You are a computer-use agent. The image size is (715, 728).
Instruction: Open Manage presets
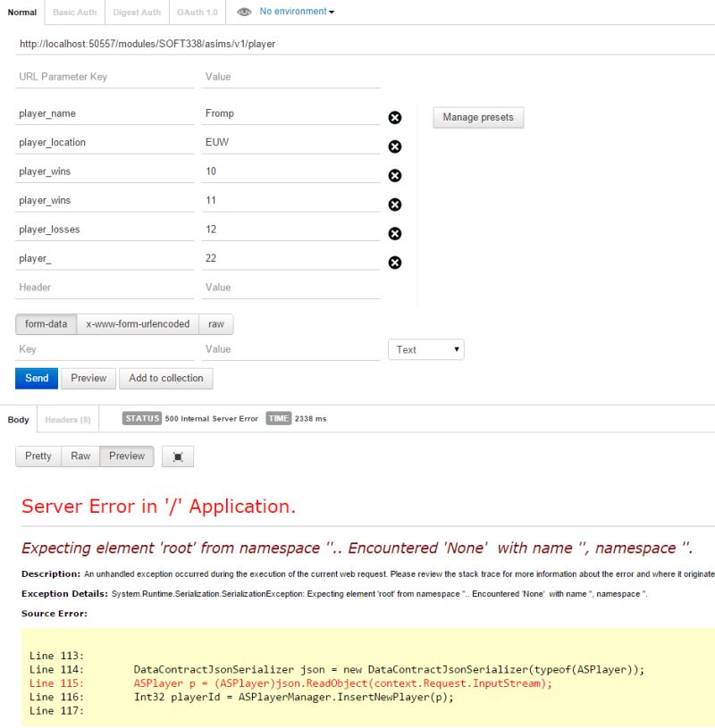click(x=476, y=117)
